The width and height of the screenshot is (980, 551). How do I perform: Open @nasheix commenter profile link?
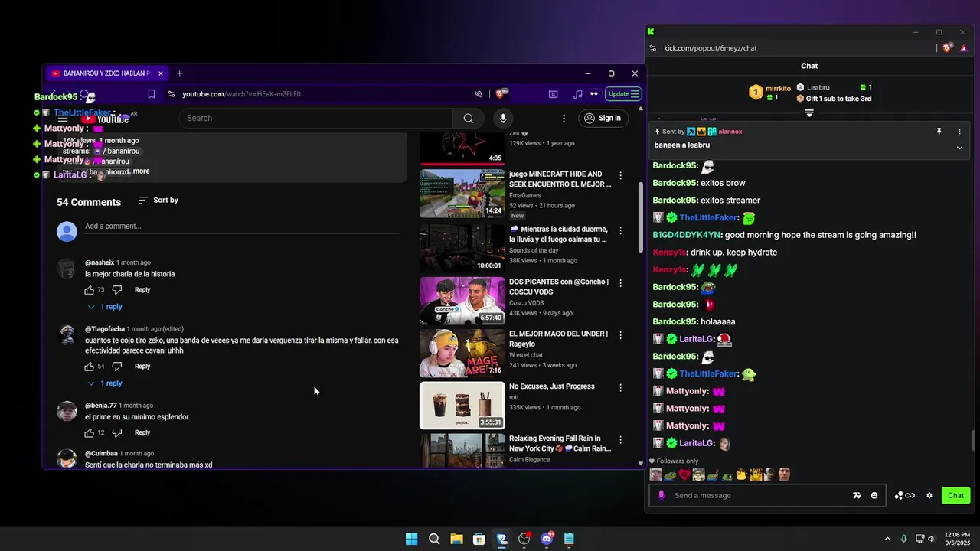100,262
